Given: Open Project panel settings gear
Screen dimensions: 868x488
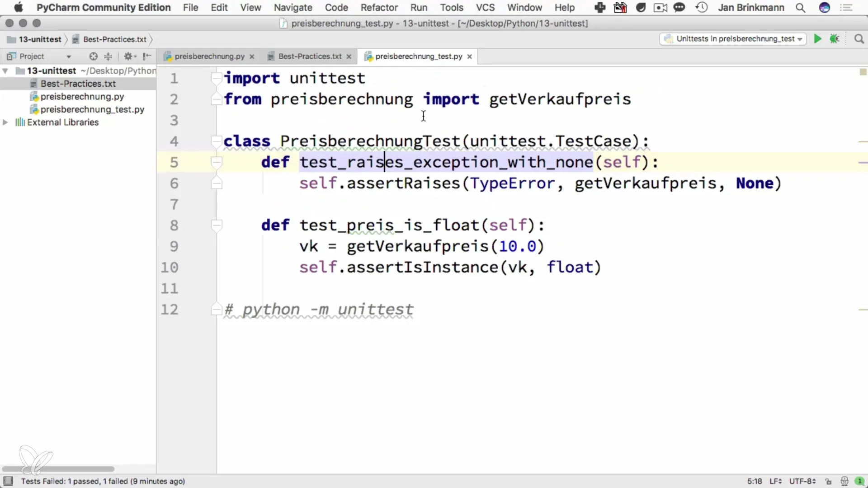Looking at the screenshot, I should click(130, 56).
